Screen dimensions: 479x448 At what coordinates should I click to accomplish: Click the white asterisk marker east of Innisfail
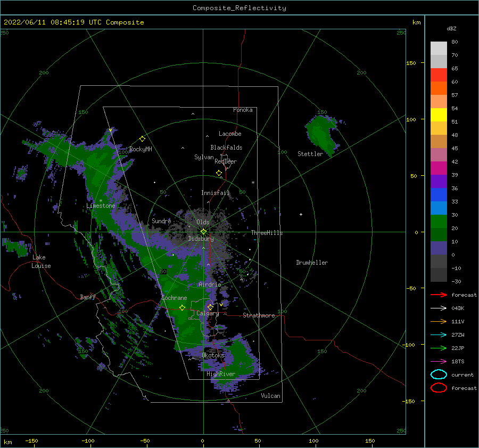point(253,183)
